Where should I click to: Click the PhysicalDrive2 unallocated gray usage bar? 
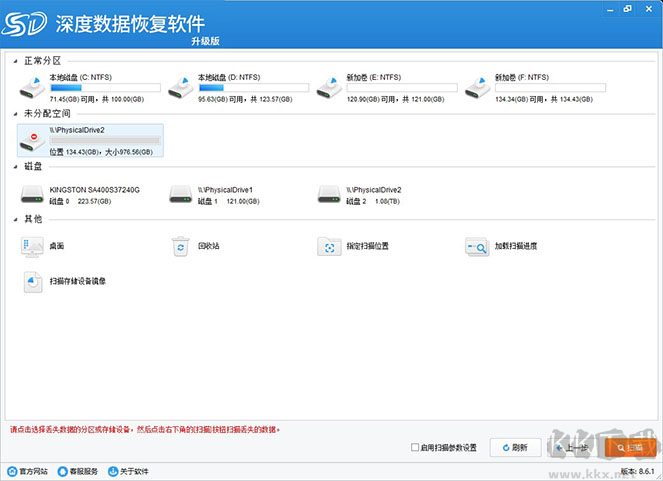pyautogui.click(x=105, y=140)
